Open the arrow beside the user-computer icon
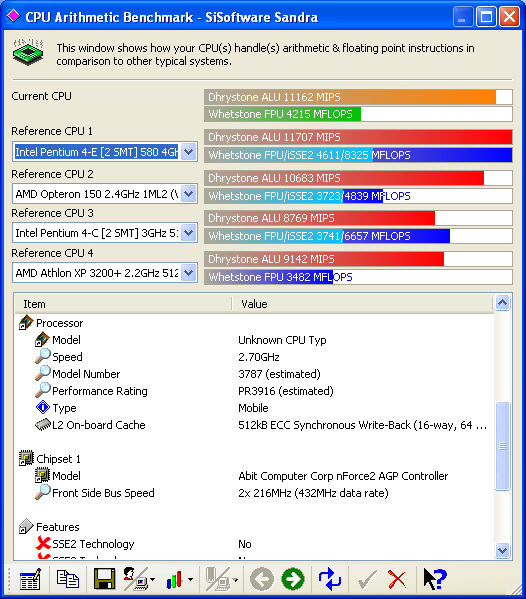Viewport: 526px width, 599px height. coord(153,580)
